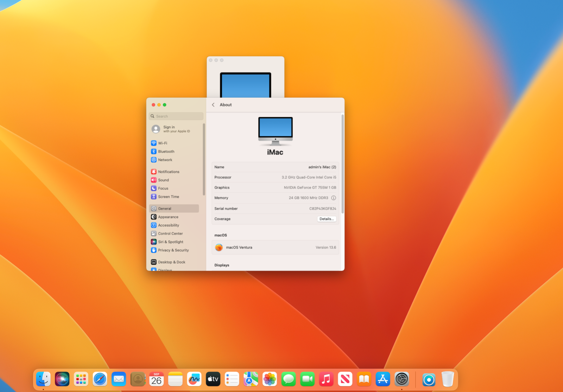Open Screen Time settings
563x392 pixels.
[174, 197]
